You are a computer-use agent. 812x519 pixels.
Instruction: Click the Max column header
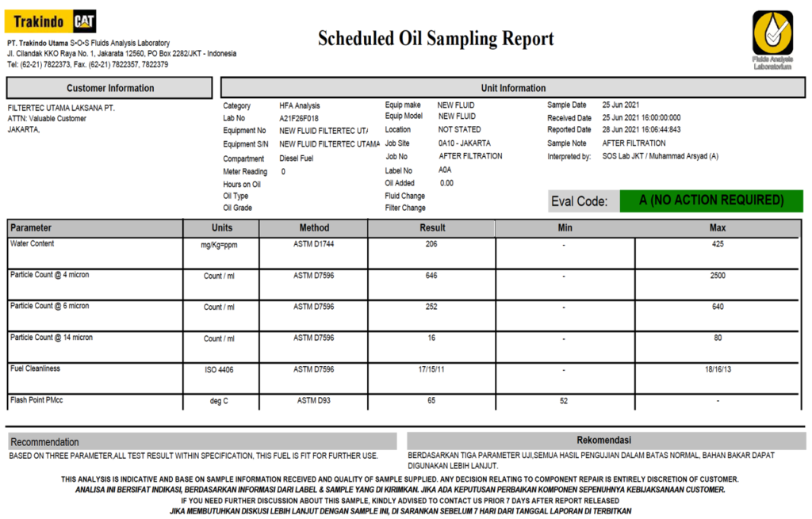718,227
